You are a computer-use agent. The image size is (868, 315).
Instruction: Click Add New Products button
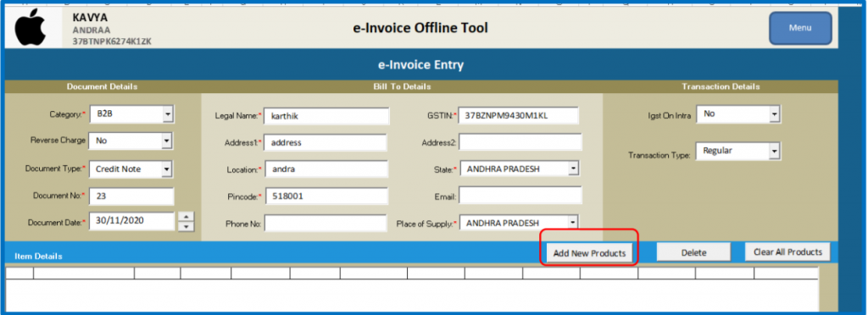tap(589, 253)
